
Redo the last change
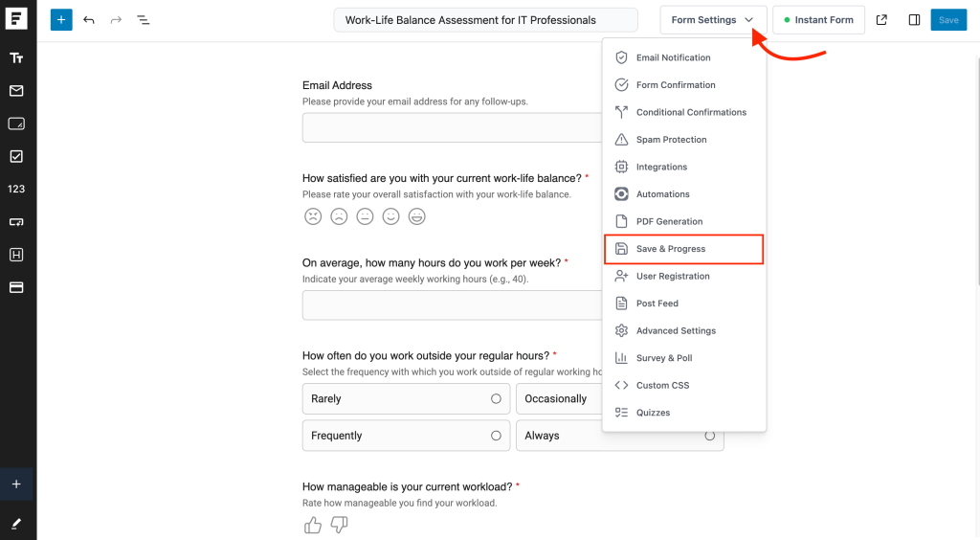116,20
